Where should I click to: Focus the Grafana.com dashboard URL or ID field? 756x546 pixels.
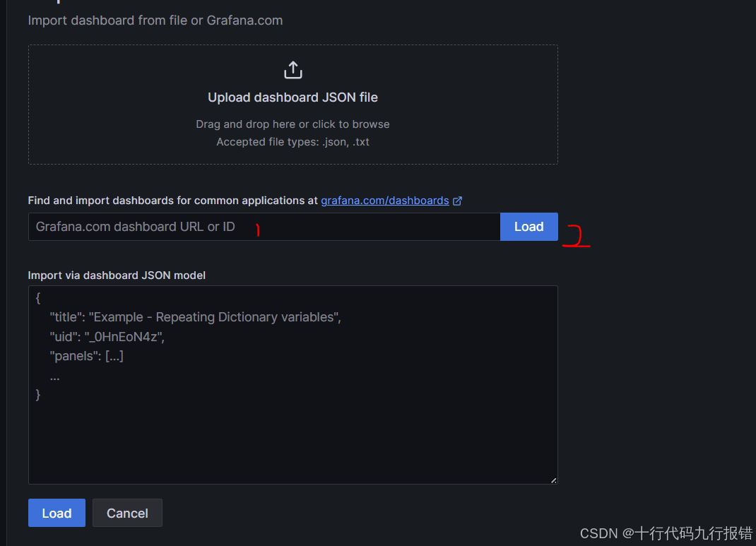[x=264, y=227]
